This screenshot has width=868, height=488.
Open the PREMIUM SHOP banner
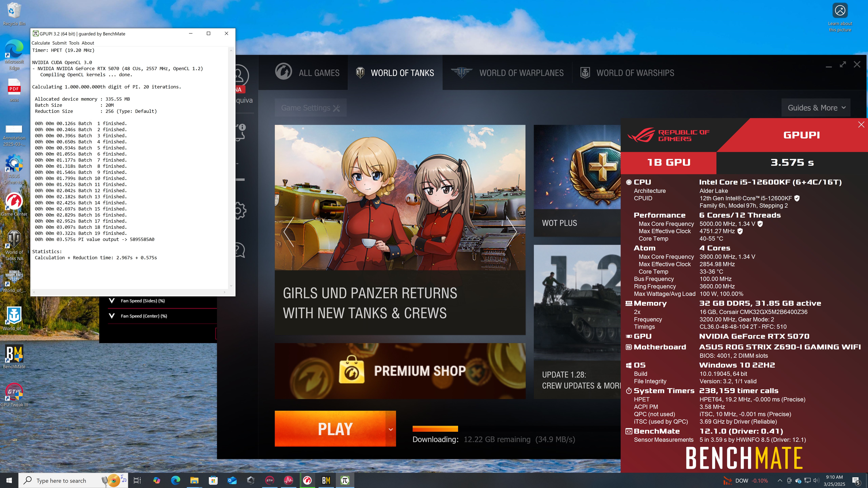point(400,371)
